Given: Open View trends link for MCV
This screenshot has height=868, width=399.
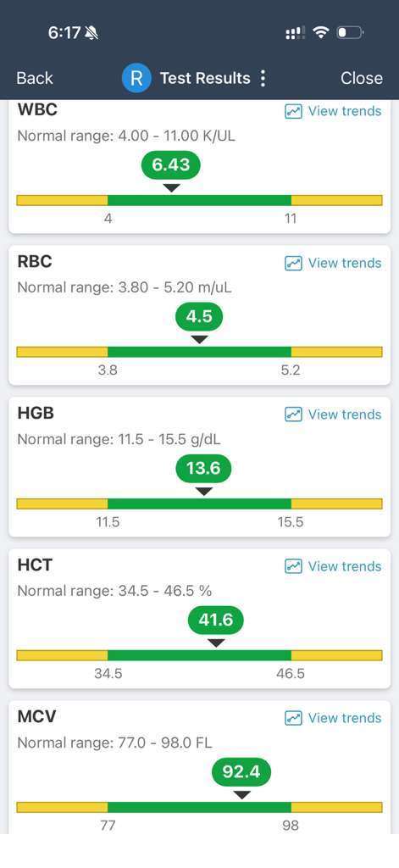Looking at the screenshot, I should [345, 718].
